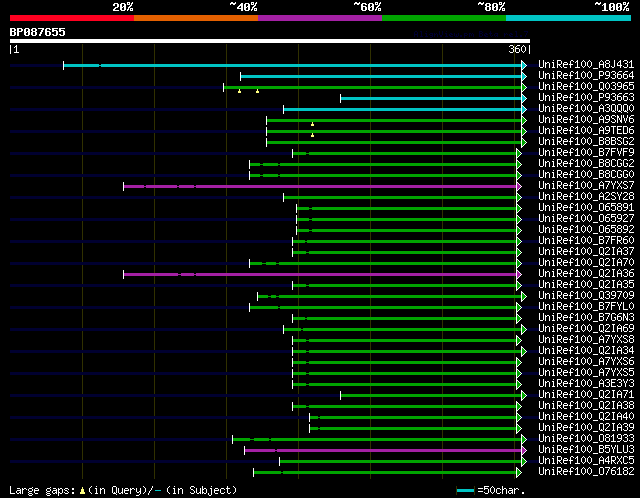Viewport: 640px width, 498px height.
Task: Click the UniRef100_Q39709 label
Action: [586, 296]
